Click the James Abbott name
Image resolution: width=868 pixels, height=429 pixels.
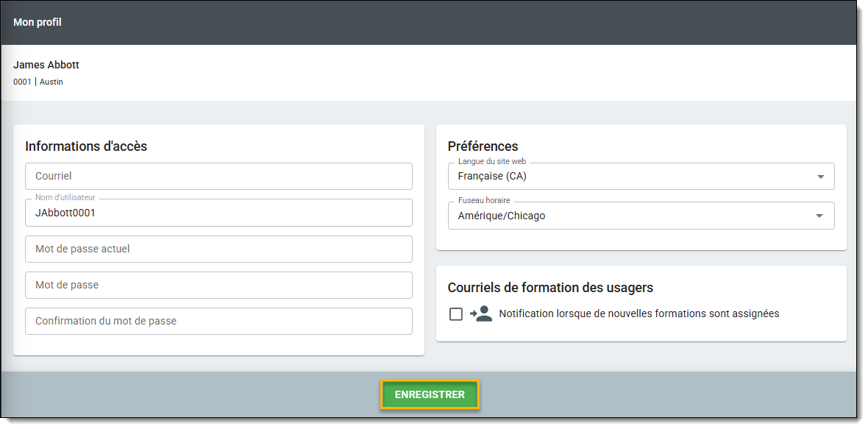click(x=46, y=65)
